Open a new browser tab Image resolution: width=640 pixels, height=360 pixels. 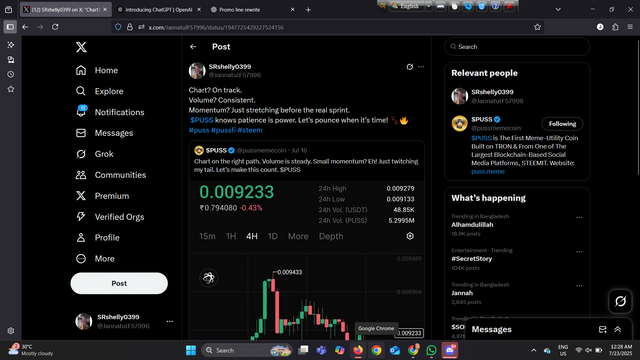tap(308, 9)
